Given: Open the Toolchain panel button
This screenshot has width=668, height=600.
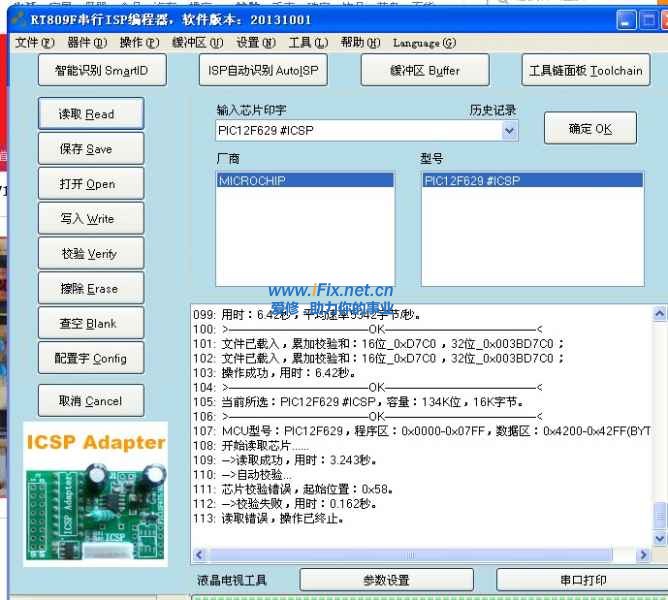Looking at the screenshot, I should pos(586,71).
